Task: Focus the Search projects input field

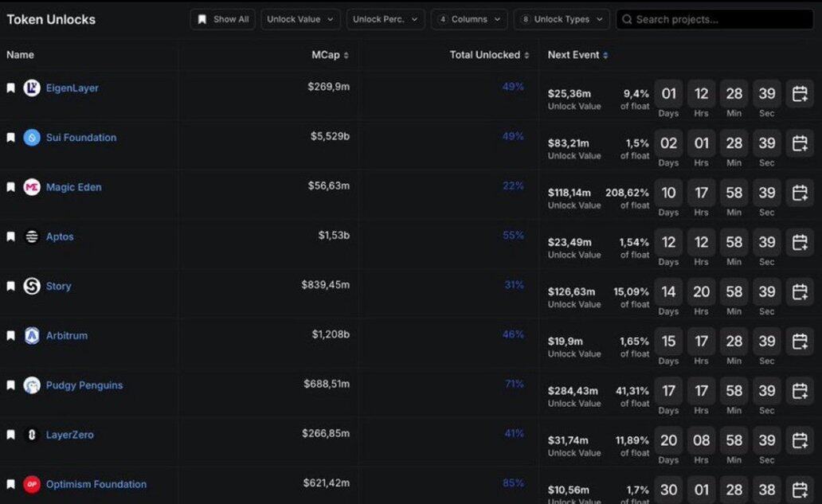Action: pyautogui.click(x=717, y=19)
